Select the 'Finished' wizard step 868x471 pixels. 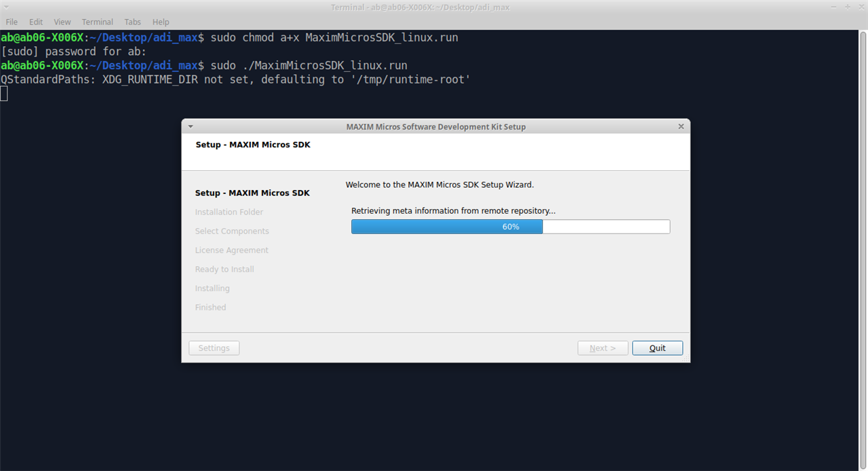click(211, 307)
